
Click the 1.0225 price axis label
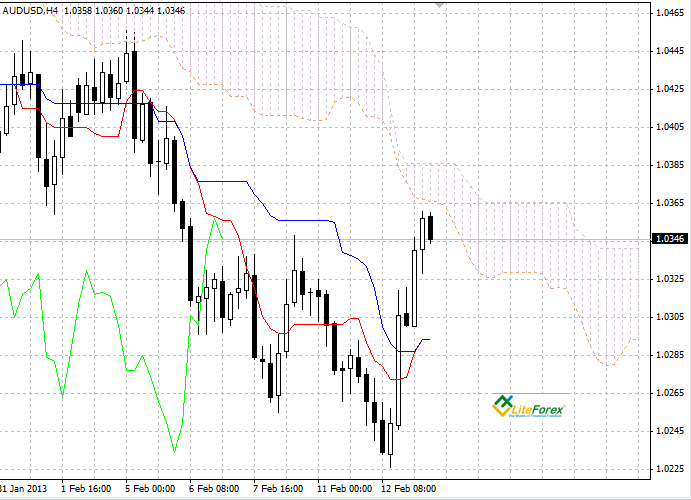point(670,468)
